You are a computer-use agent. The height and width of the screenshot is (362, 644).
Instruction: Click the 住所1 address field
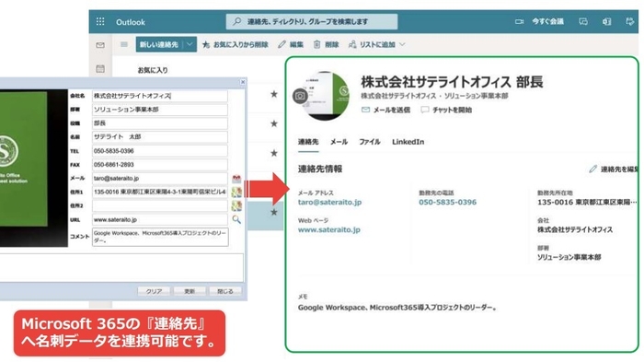pos(160,192)
